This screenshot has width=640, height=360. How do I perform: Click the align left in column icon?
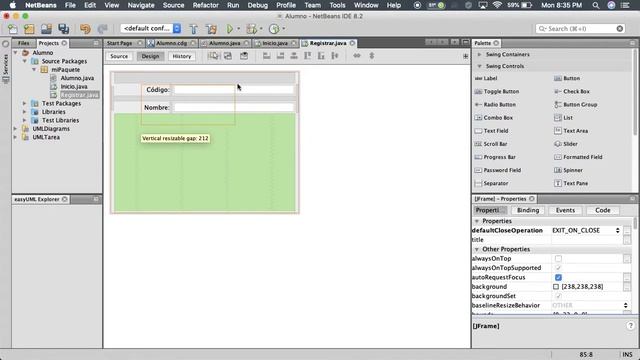[267, 56]
